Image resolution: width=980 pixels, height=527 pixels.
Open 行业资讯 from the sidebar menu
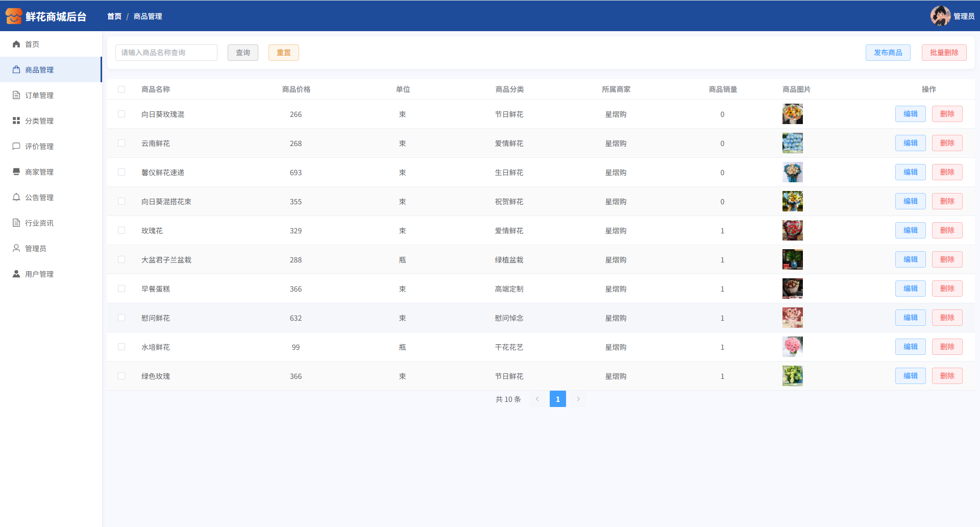tap(39, 223)
